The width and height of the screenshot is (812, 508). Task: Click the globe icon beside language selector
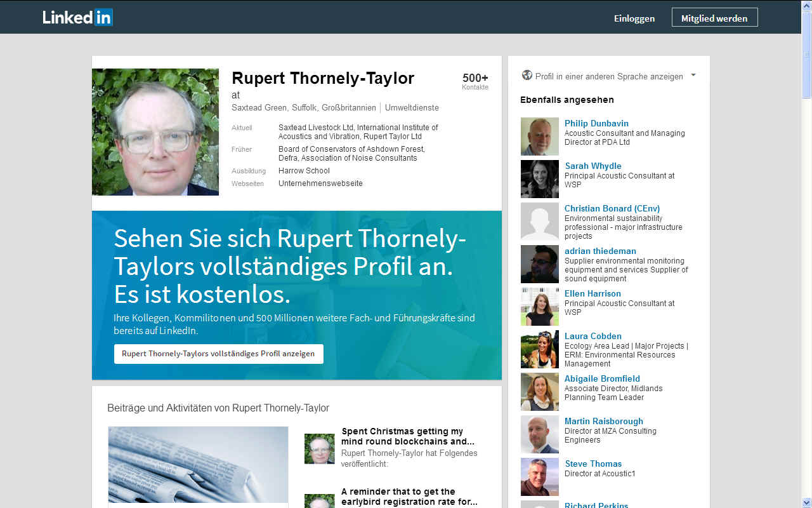tap(527, 76)
